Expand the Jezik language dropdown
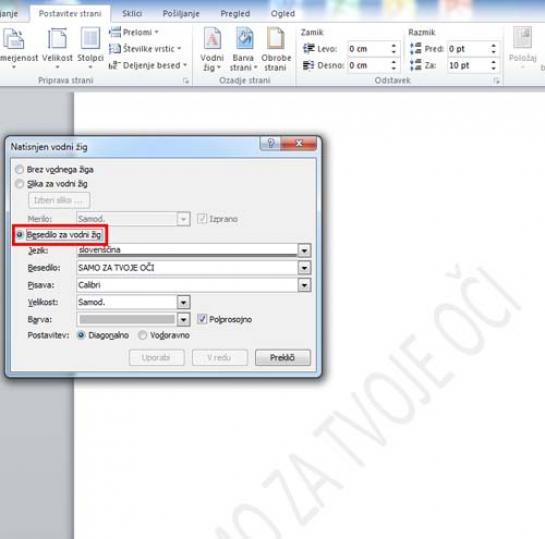 click(x=304, y=250)
